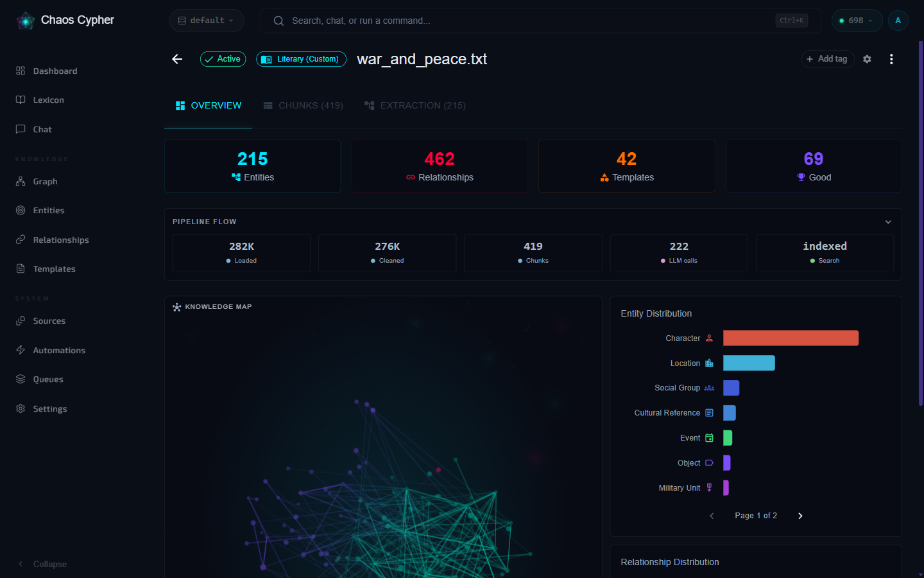Image resolution: width=924 pixels, height=578 pixels.
Task: Click the Cultural Reference list icon
Action: pyautogui.click(x=709, y=413)
